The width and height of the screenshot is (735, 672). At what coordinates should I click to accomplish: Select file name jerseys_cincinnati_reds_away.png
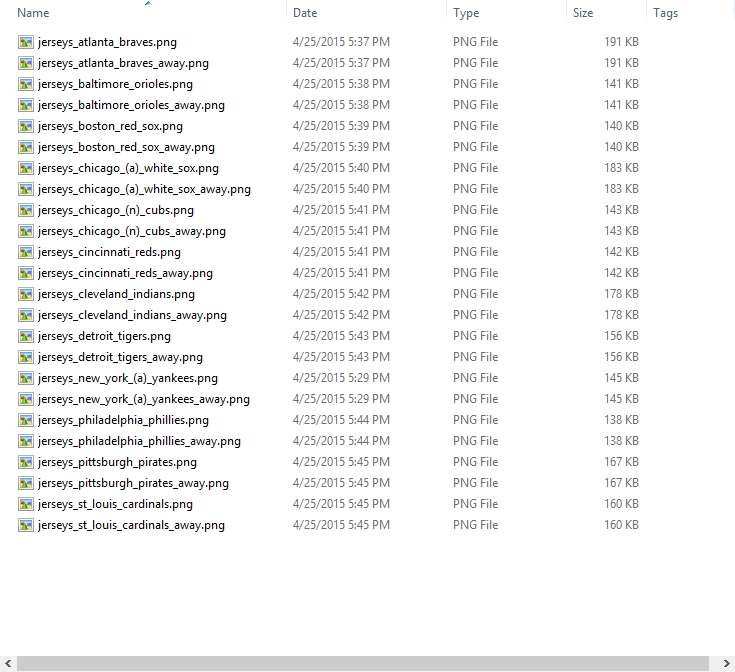click(125, 273)
